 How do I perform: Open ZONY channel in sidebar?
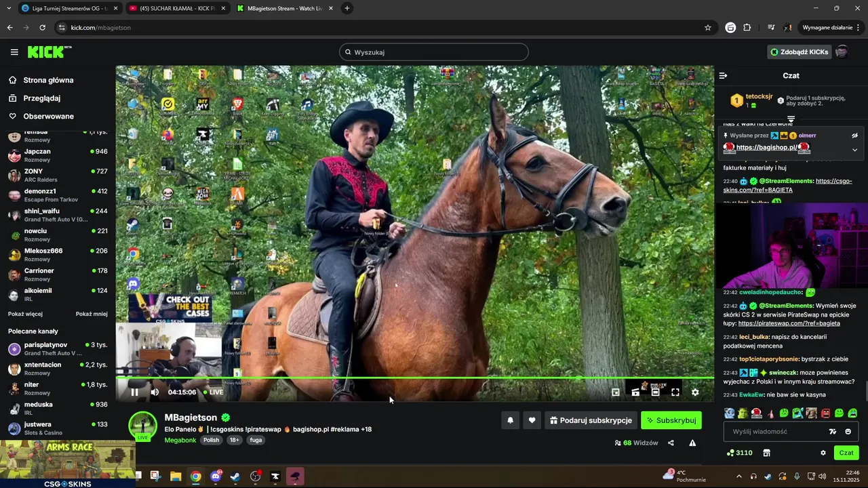pyautogui.click(x=58, y=175)
